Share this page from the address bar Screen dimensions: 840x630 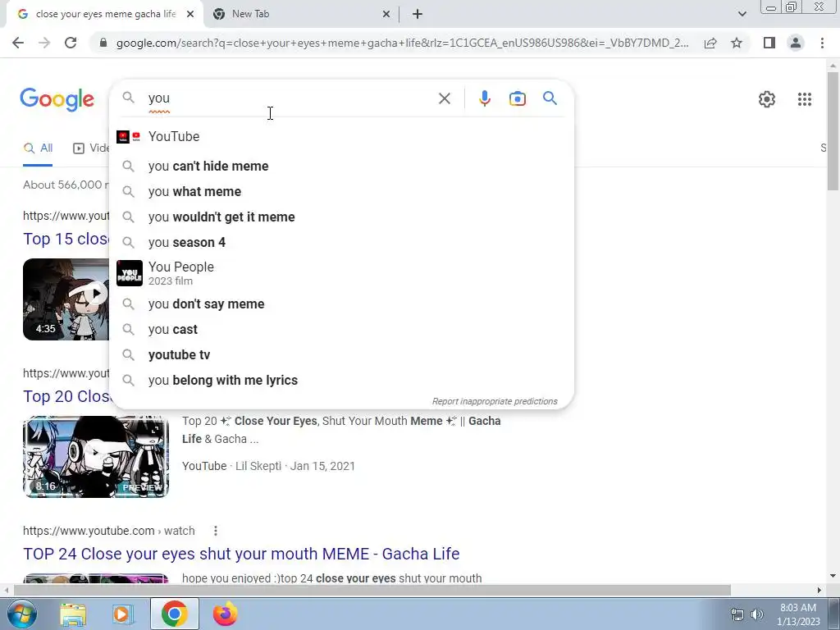[x=710, y=43]
